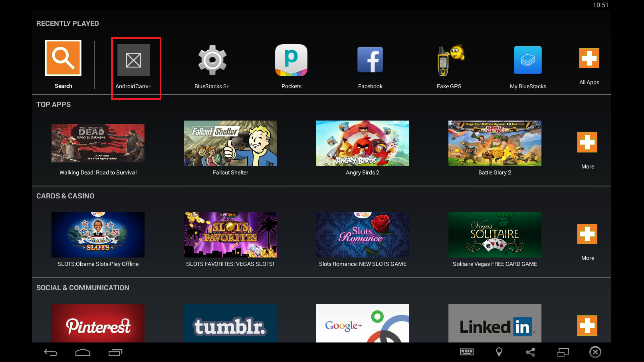Open Walking Dead: Road to Survival thumbnail
Screen dimensions: 644x362
click(x=98, y=143)
